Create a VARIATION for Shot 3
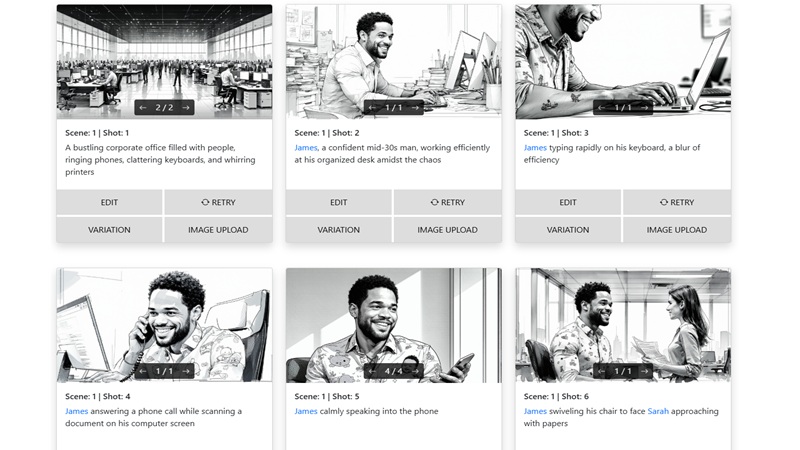Image resolution: width=800 pixels, height=450 pixels. point(568,229)
